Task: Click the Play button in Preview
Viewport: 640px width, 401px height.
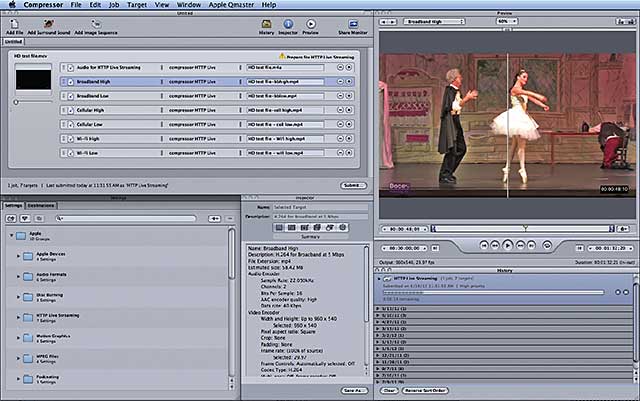Action: click(x=507, y=245)
